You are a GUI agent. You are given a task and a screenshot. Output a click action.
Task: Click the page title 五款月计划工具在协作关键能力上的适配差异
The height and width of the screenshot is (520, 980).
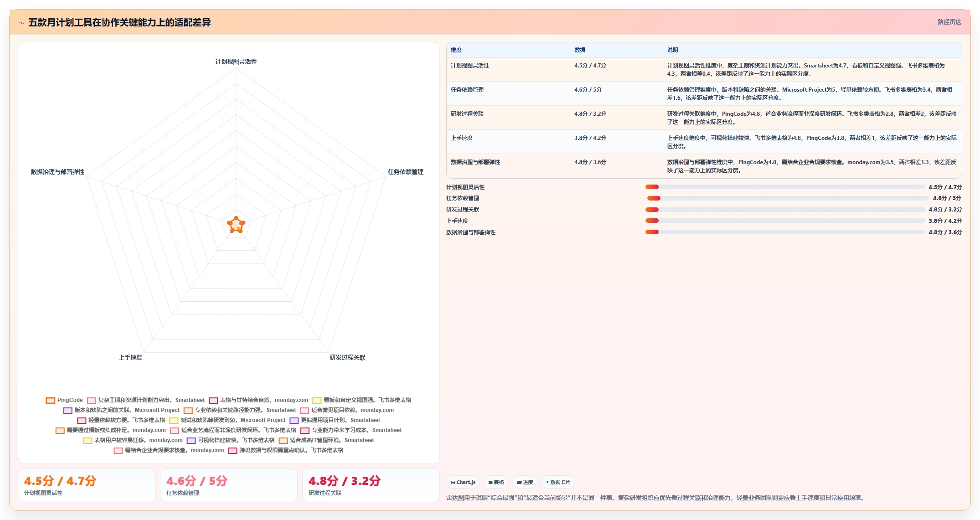[119, 22]
